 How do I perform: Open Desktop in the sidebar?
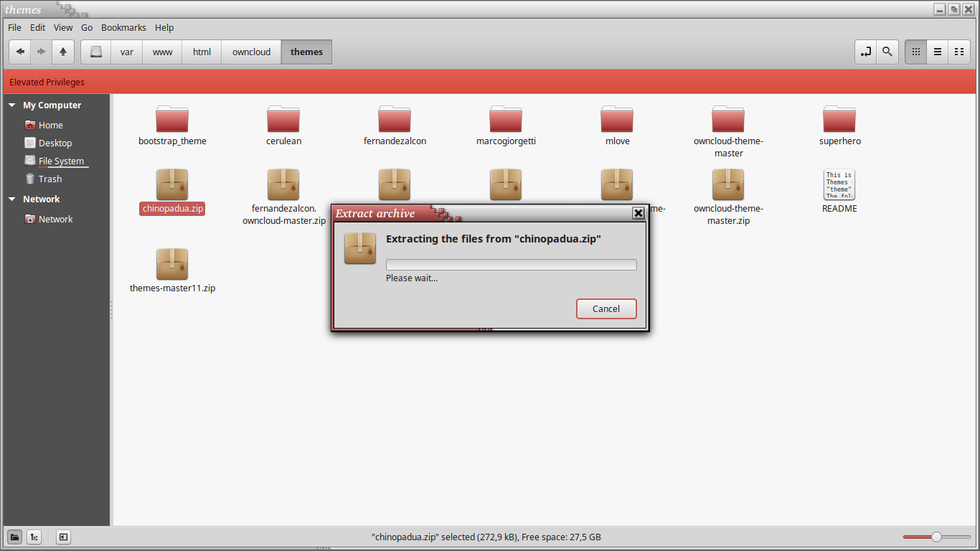(55, 143)
